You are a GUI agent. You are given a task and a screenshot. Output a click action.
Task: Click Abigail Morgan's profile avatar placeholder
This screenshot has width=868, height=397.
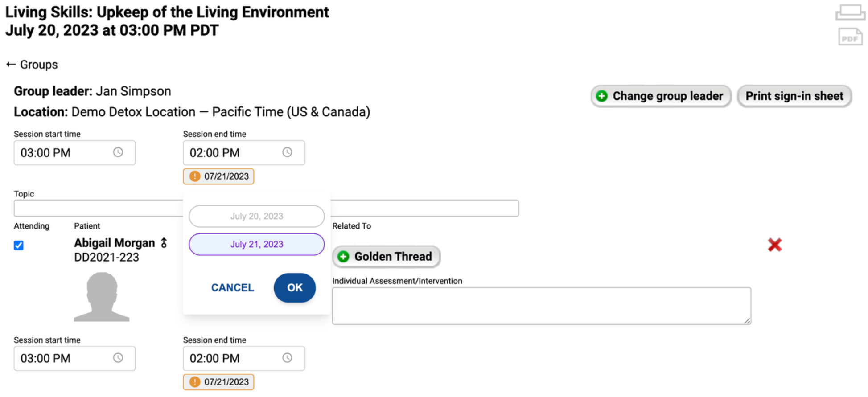pos(102,297)
